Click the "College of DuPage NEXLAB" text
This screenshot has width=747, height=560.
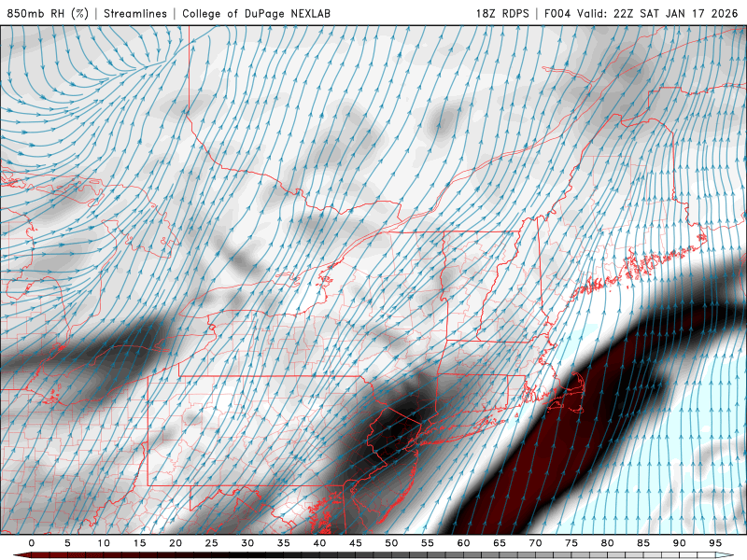[x=256, y=13]
